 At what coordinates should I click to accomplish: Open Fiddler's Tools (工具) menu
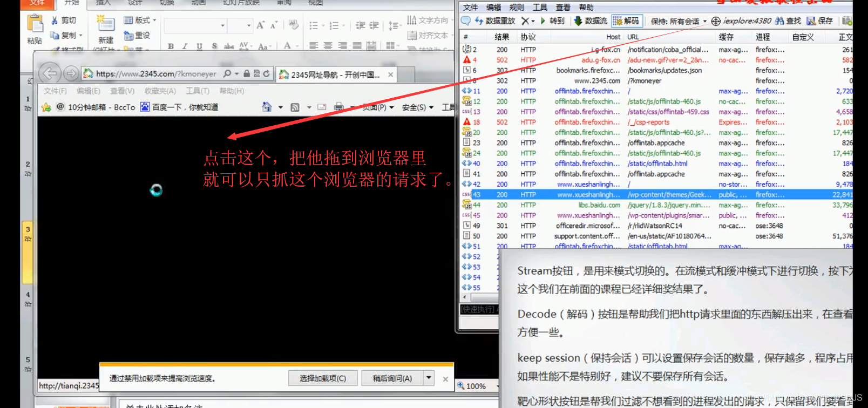[x=540, y=7]
